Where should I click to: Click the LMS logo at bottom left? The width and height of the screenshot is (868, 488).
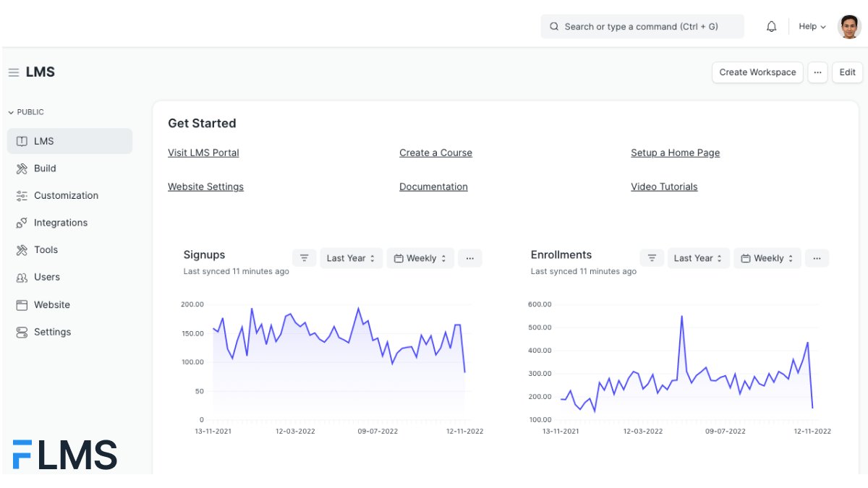pyautogui.click(x=65, y=455)
